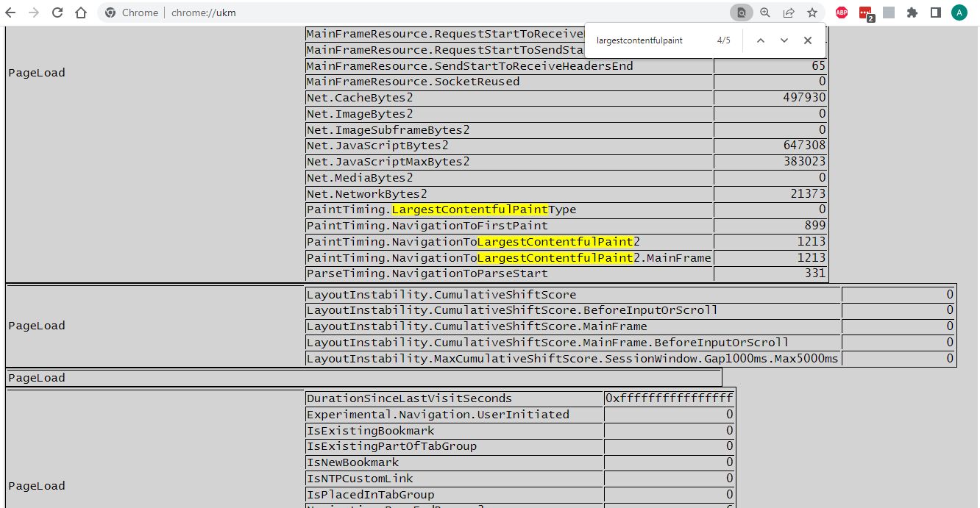The width and height of the screenshot is (980, 508).
Task: Click the Net.NetworkBytes2 metric
Action: point(366,194)
